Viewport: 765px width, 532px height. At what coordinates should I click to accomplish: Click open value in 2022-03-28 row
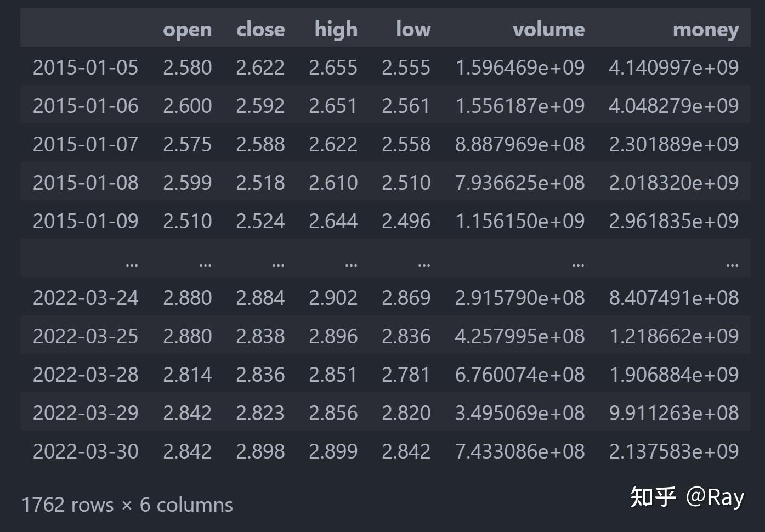coord(187,375)
